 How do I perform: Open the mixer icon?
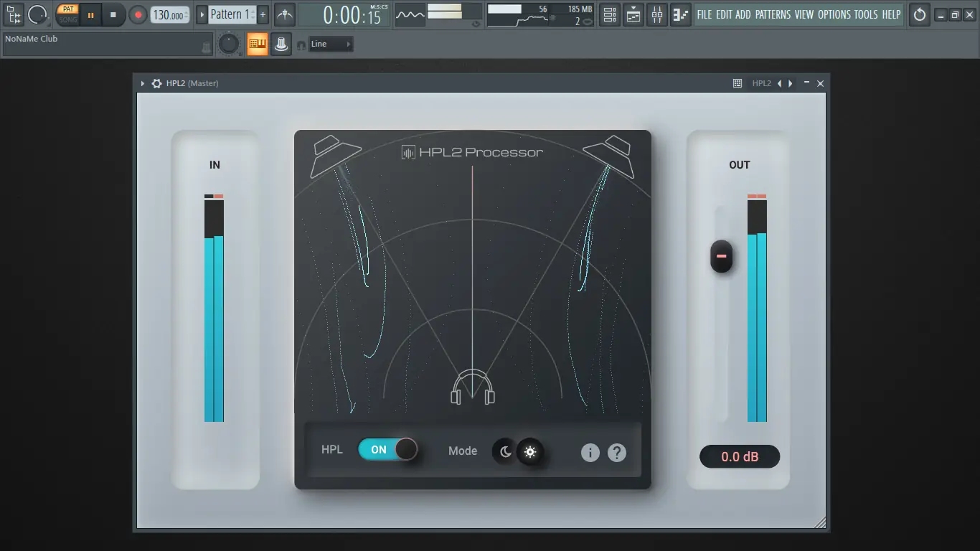tap(657, 14)
